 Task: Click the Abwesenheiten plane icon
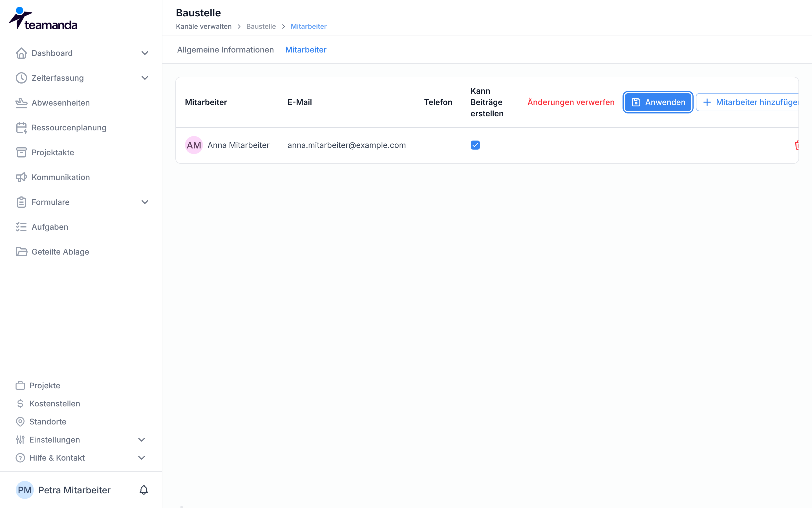(21, 103)
